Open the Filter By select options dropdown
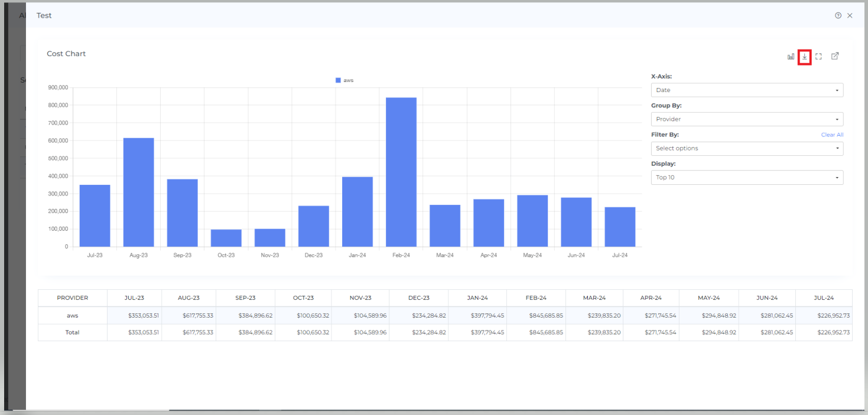 tap(747, 149)
